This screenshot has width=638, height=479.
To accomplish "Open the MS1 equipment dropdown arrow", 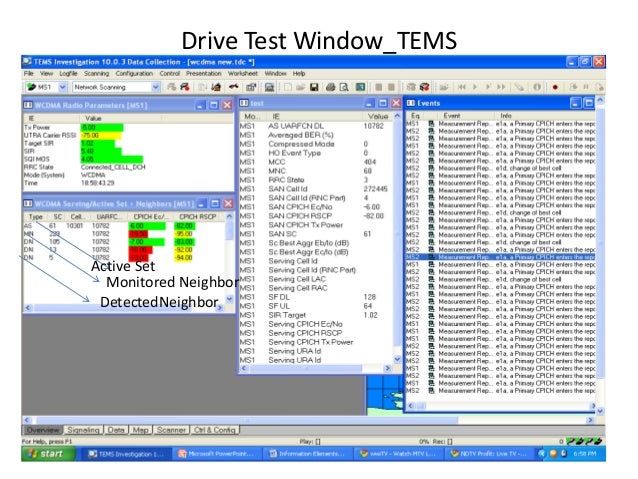I will (63, 87).
